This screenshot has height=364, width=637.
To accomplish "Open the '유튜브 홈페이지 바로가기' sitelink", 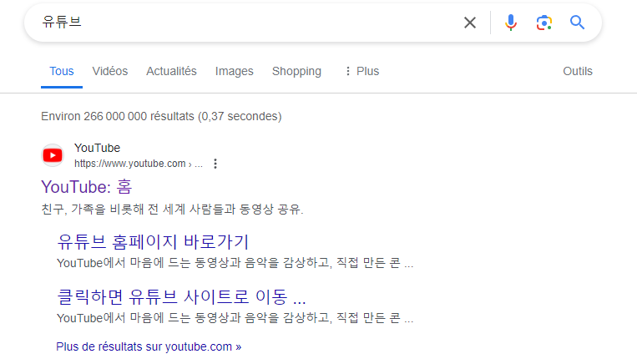I will point(153,242).
